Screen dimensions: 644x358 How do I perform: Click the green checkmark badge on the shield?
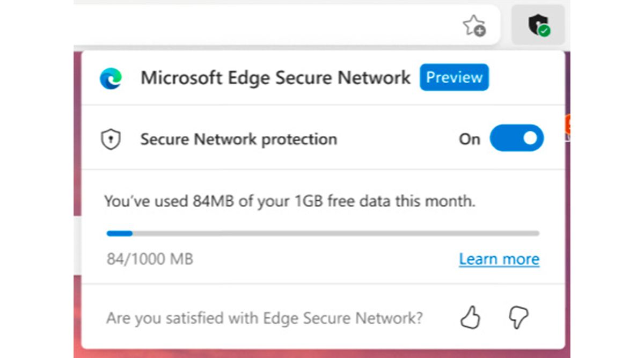(x=545, y=31)
